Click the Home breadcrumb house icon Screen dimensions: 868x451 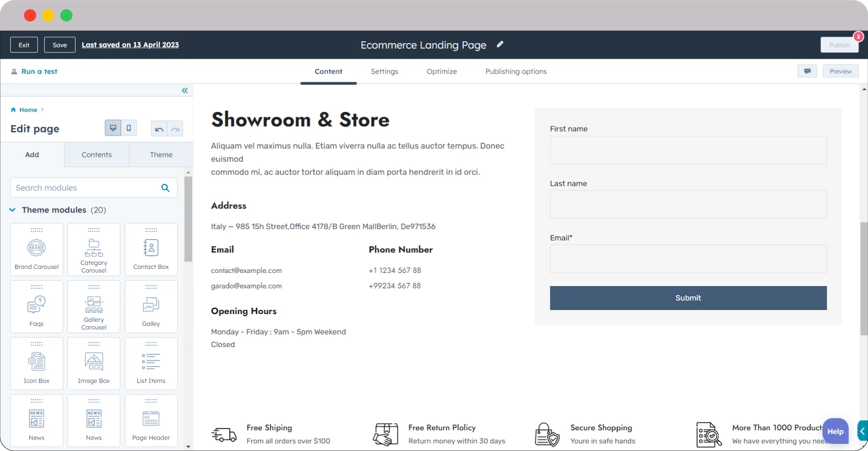pos(13,110)
